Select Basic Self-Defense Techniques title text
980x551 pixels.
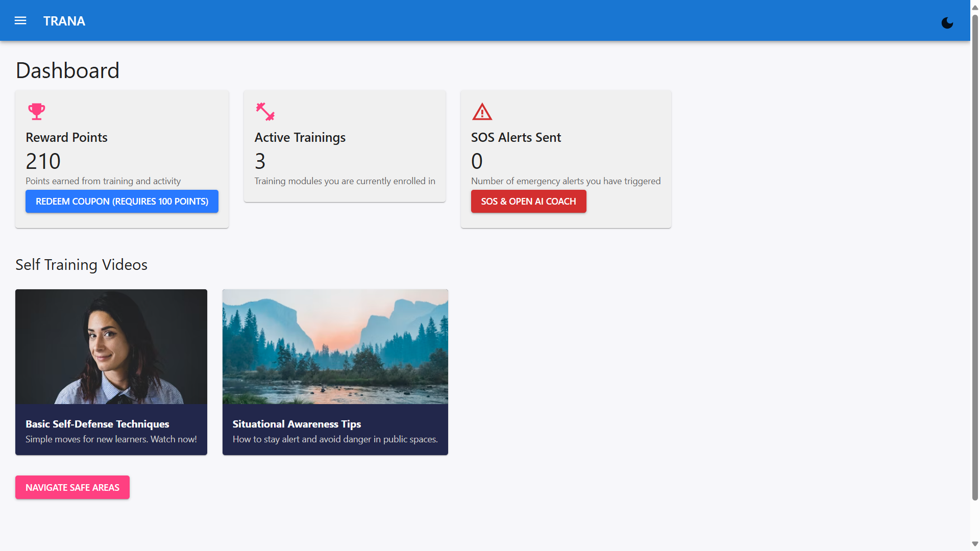click(x=97, y=424)
